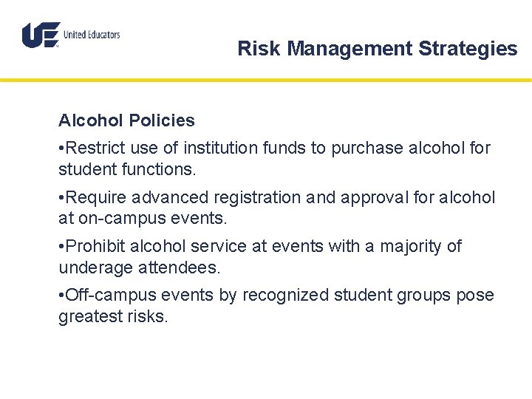Click the bullet before Prohibit alcohol service
This screenshot has height=399, width=532.
[x=61, y=246]
